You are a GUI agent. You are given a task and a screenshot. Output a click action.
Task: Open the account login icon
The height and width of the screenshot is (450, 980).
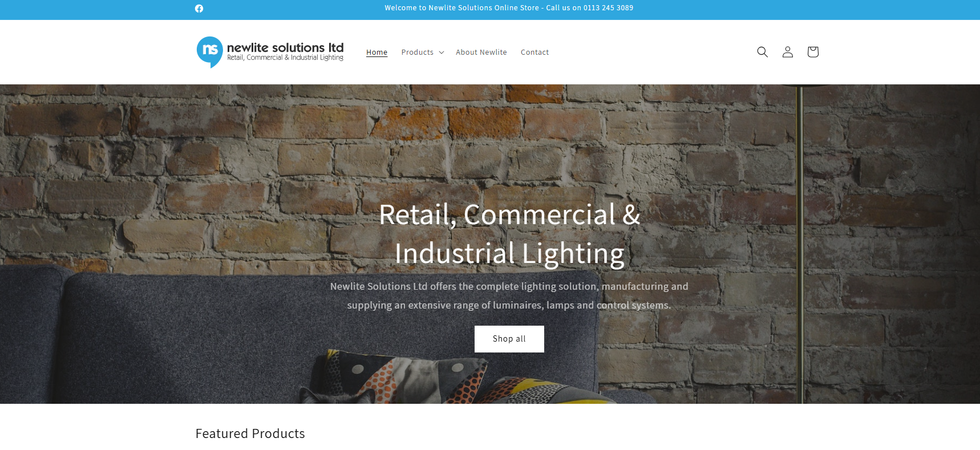(788, 52)
